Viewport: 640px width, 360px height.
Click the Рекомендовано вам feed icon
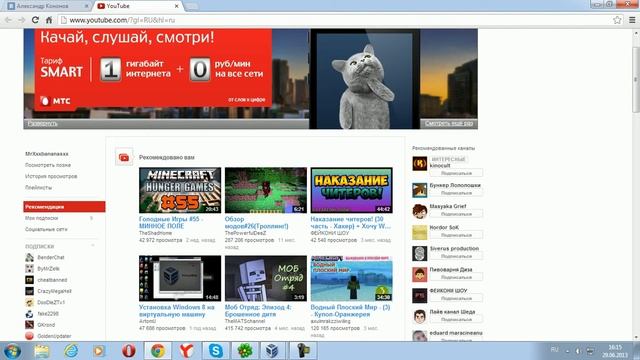point(124,157)
